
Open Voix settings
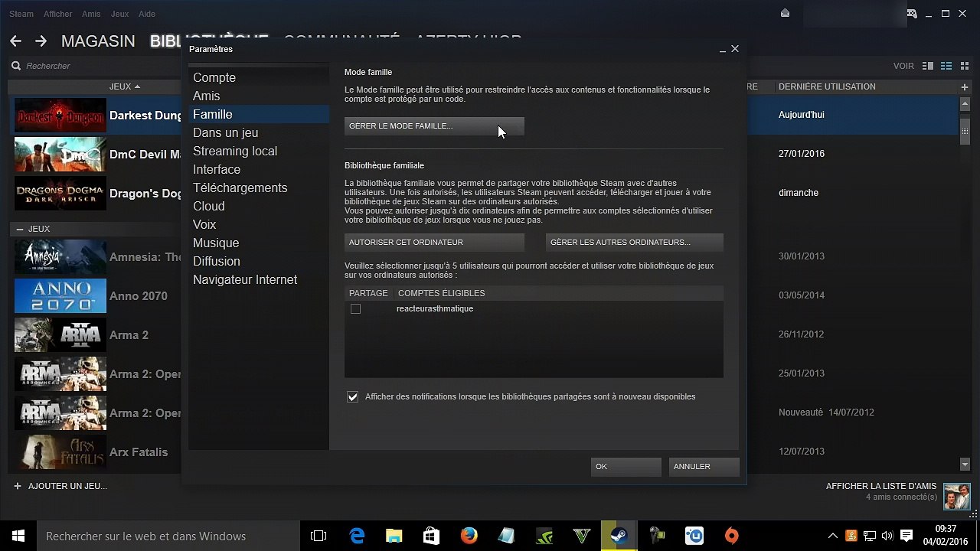point(259,225)
